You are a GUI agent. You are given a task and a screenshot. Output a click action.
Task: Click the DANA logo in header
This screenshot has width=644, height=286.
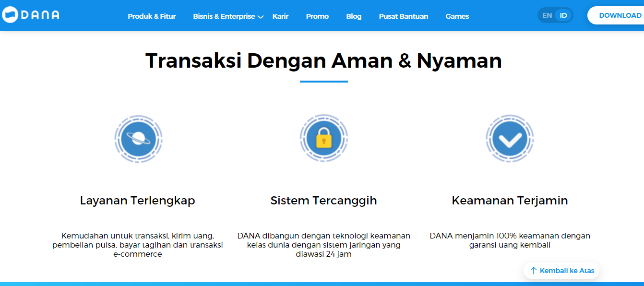[31, 15]
